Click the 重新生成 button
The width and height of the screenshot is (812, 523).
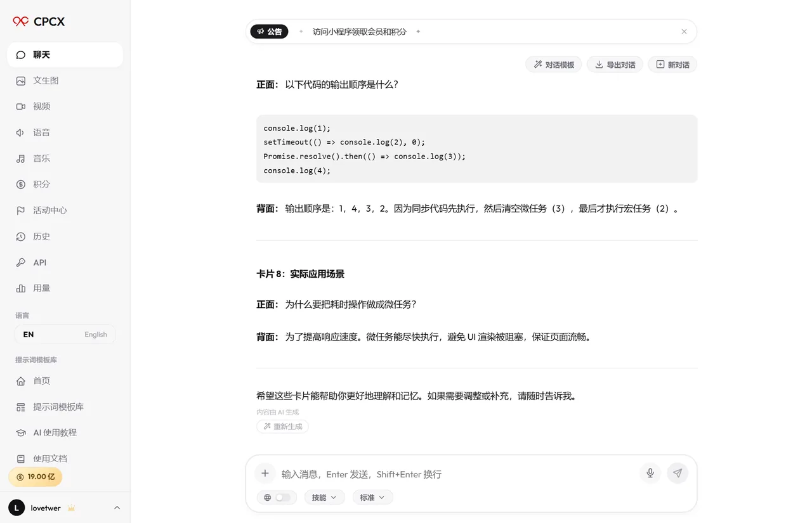click(x=283, y=427)
